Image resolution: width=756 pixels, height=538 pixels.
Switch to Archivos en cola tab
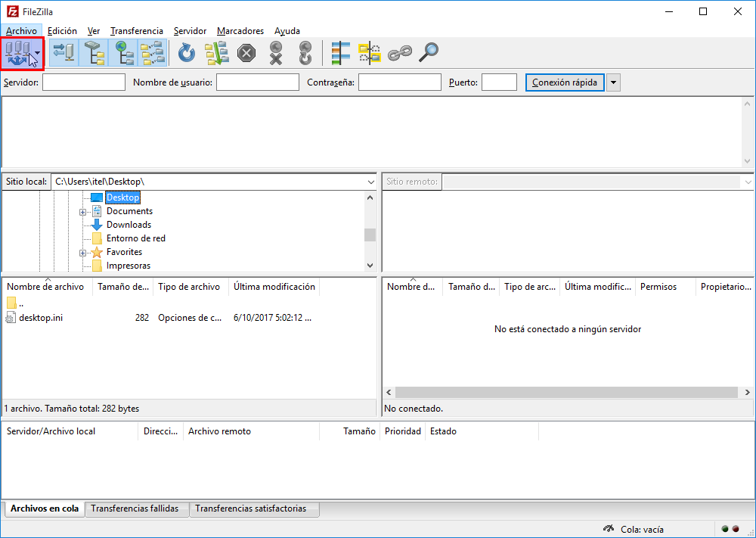point(45,508)
